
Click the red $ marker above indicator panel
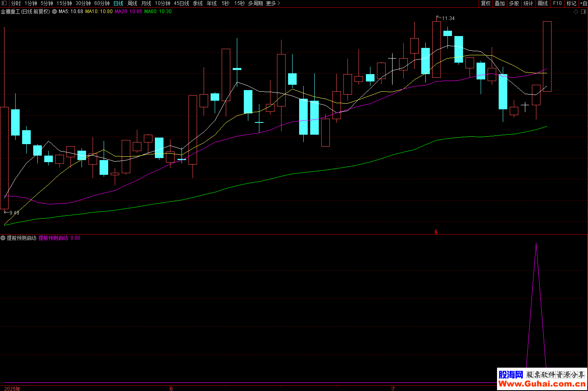pyautogui.click(x=436, y=232)
